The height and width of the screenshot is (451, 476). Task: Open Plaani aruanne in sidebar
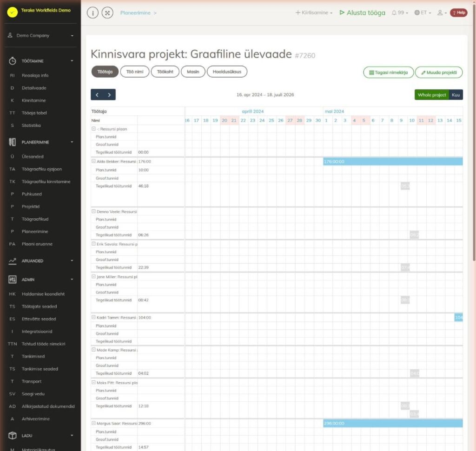37,244
